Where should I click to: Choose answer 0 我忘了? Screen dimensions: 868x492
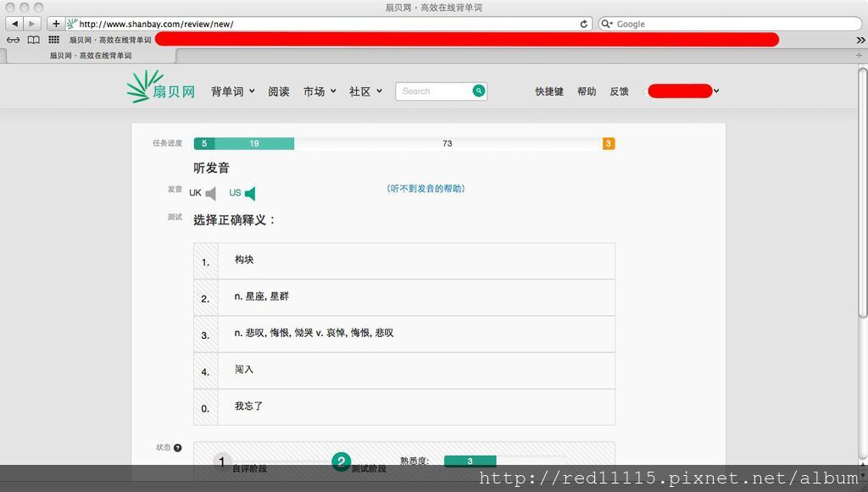404,406
